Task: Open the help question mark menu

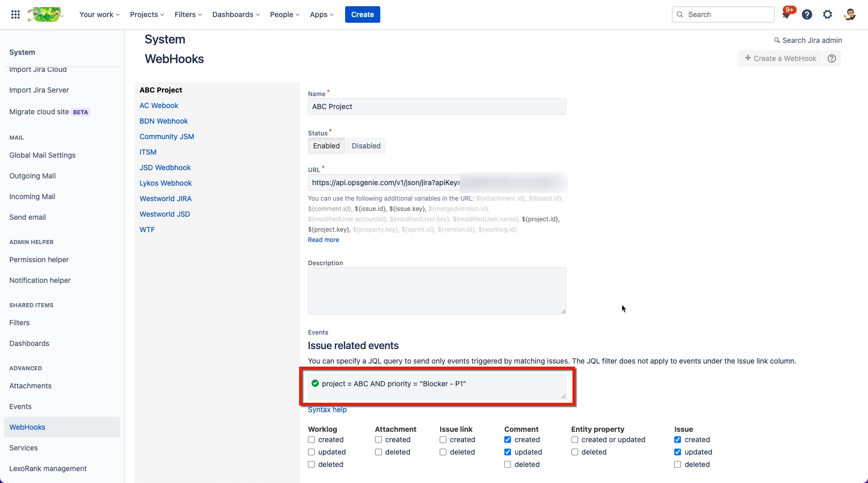Action: [807, 14]
